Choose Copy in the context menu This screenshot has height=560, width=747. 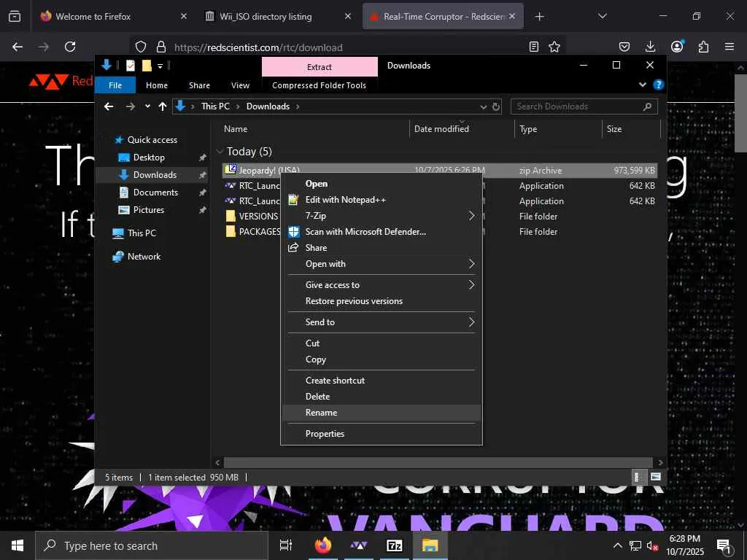381,359
